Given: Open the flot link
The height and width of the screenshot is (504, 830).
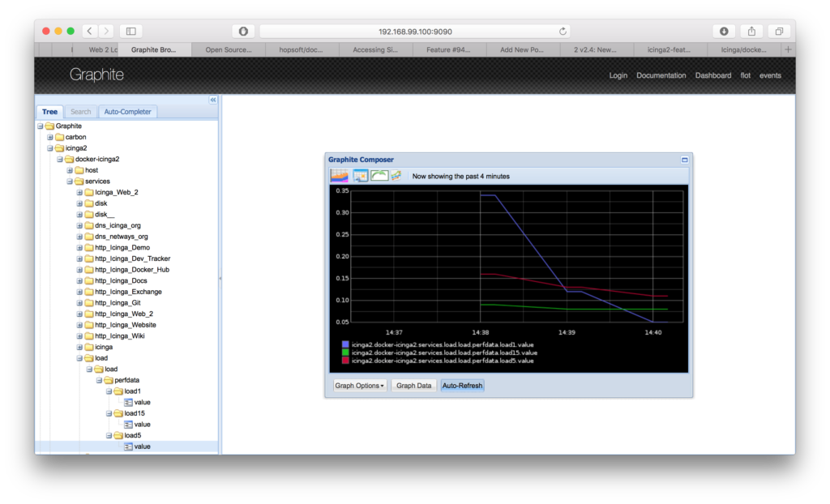Looking at the screenshot, I should (x=746, y=75).
